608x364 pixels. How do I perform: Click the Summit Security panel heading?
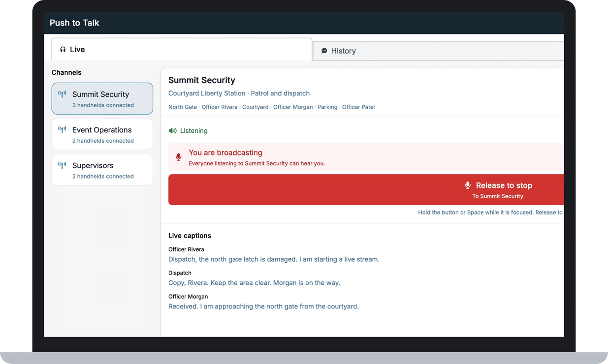(202, 80)
